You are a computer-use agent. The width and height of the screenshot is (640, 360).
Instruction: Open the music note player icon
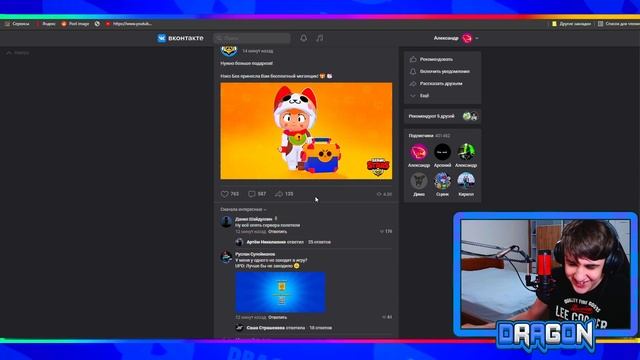click(320, 38)
